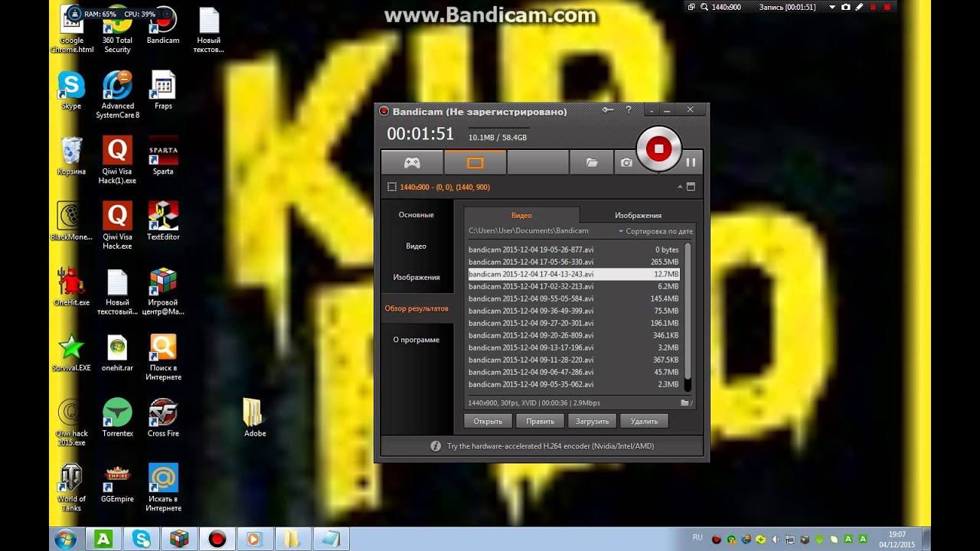Click RU language indicator in tray
Image resolution: width=980 pixels, height=551 pixels.
click(x=697, y=538)
